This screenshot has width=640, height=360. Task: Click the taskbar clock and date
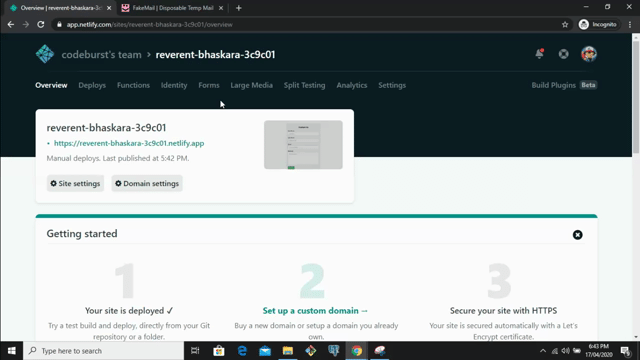599,351
